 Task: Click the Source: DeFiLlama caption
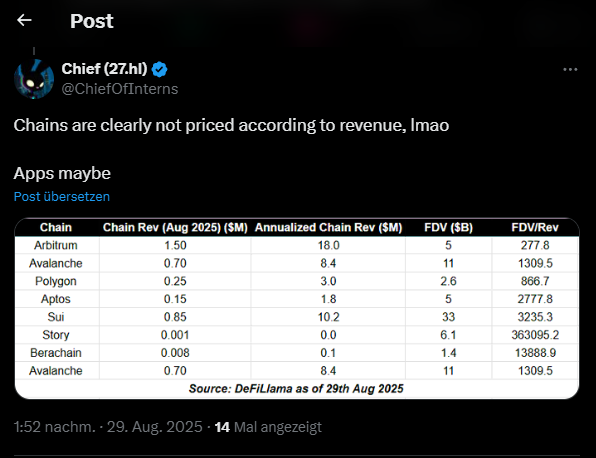click(x=296, y=388)
